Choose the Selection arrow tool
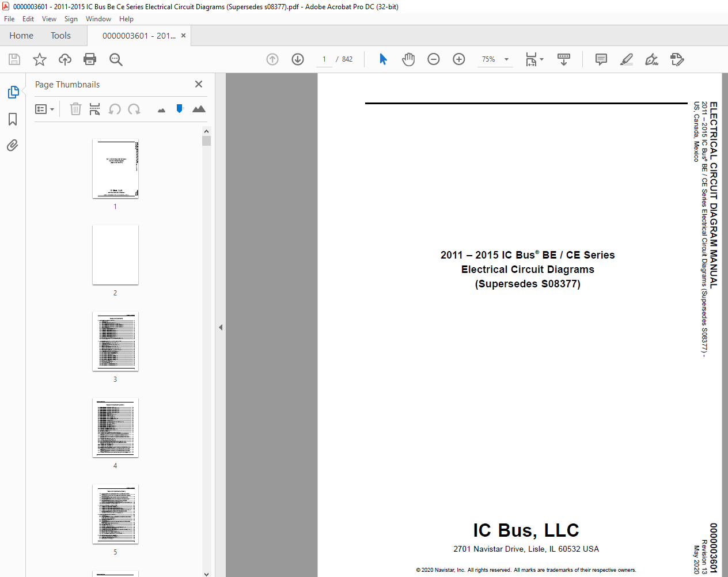Screen dimensions: 728x577 (383, 59)
